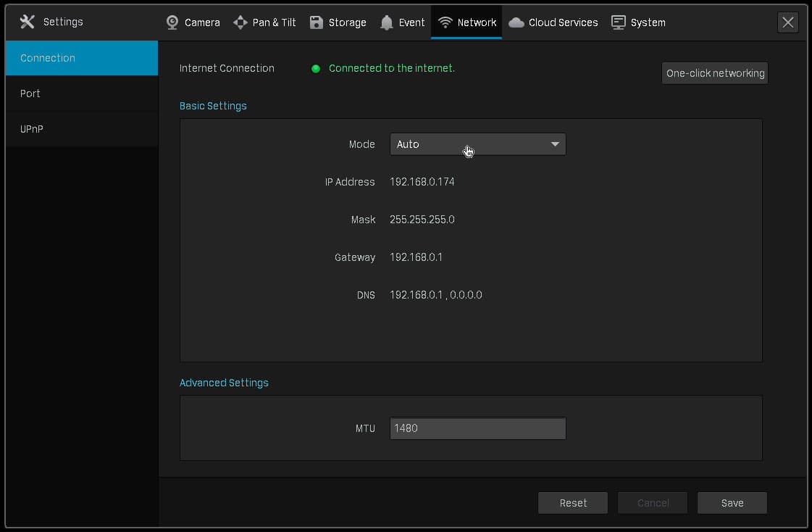Click the DNS value 192.168.0.1 , 0.0.0.0
Screen dimensions: 812x532
tap(435, 295)
